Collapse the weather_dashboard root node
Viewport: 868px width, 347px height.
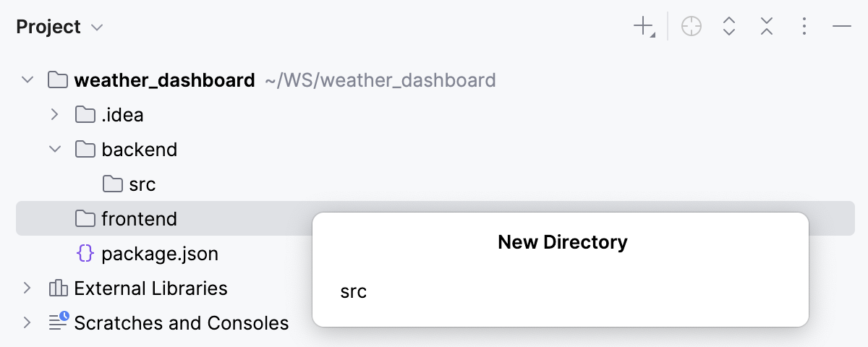pyautogui.click(x=27, y=80)
